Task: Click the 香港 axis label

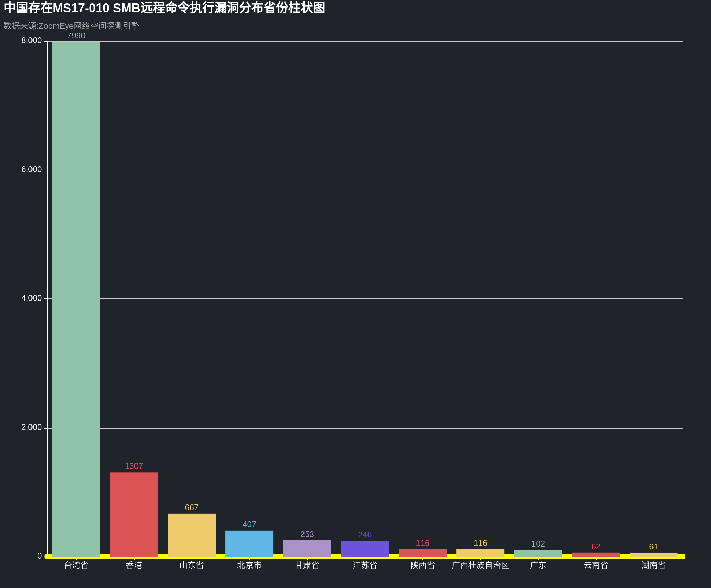Action: click(134, 565)
